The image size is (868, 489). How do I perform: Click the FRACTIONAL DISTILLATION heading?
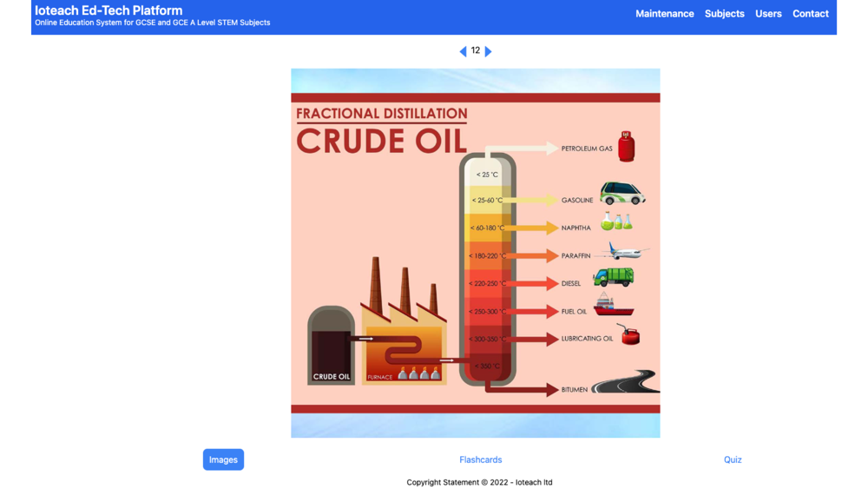(x=381, y=114)
